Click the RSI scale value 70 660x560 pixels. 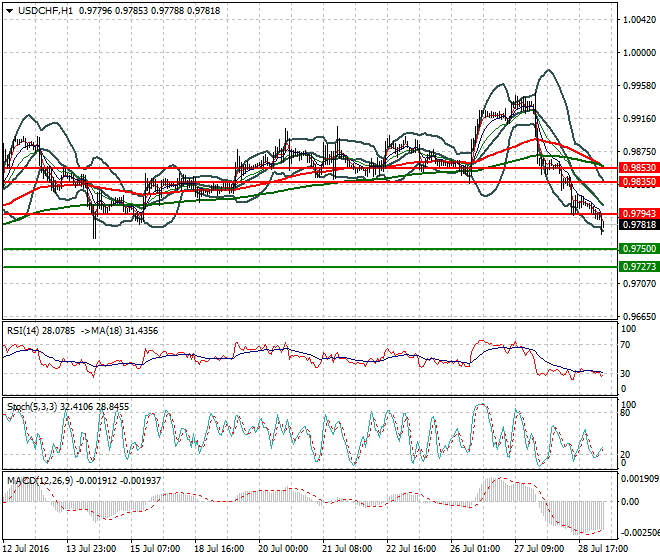(x=626, y=345)
